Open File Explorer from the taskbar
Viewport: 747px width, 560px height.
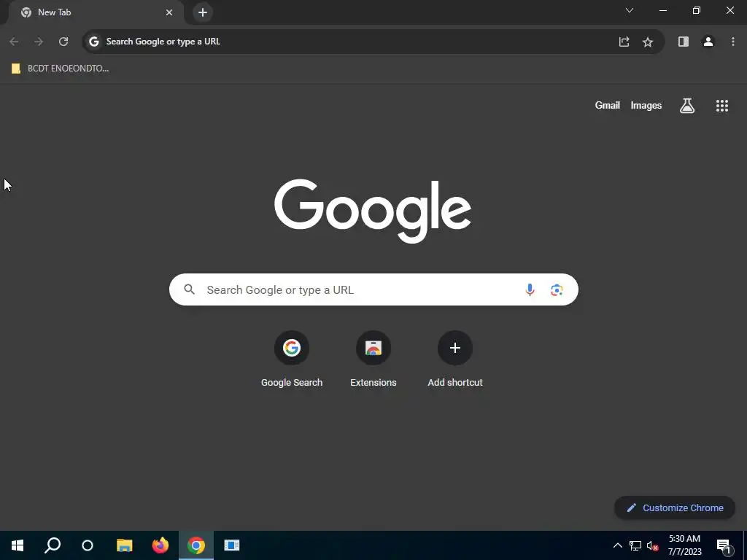pos(124,545)
